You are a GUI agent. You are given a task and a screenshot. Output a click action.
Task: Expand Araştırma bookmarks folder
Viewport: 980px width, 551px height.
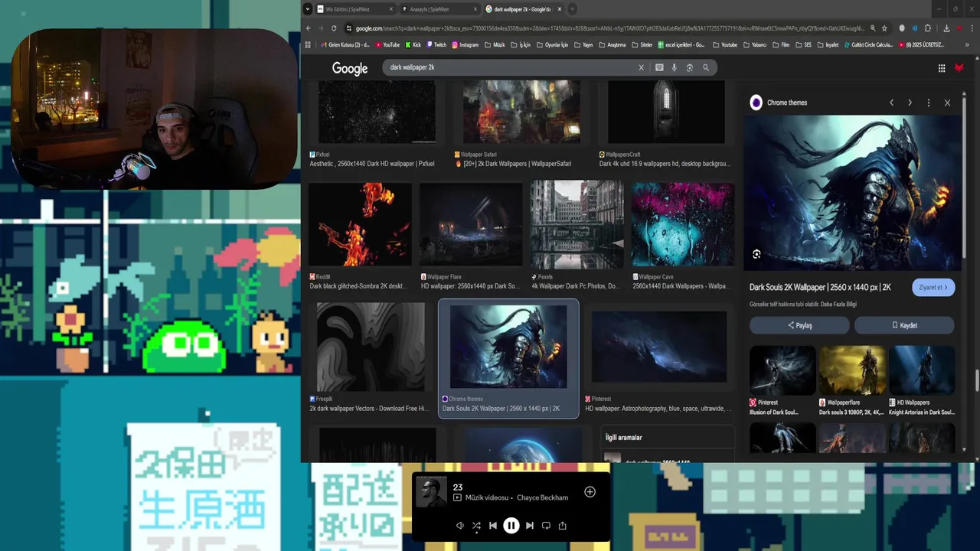[x=612, y=45]
